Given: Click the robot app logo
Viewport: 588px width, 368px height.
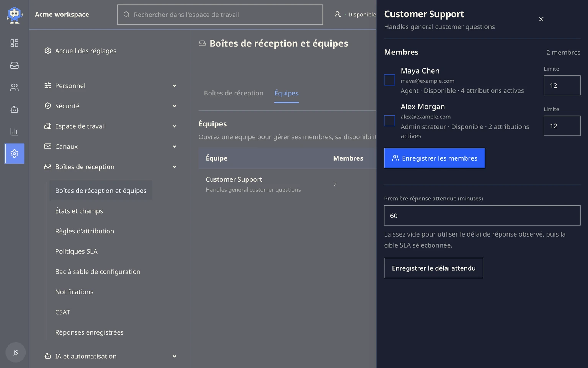Looking at the screenshot, I should click(x=15, y=15).
